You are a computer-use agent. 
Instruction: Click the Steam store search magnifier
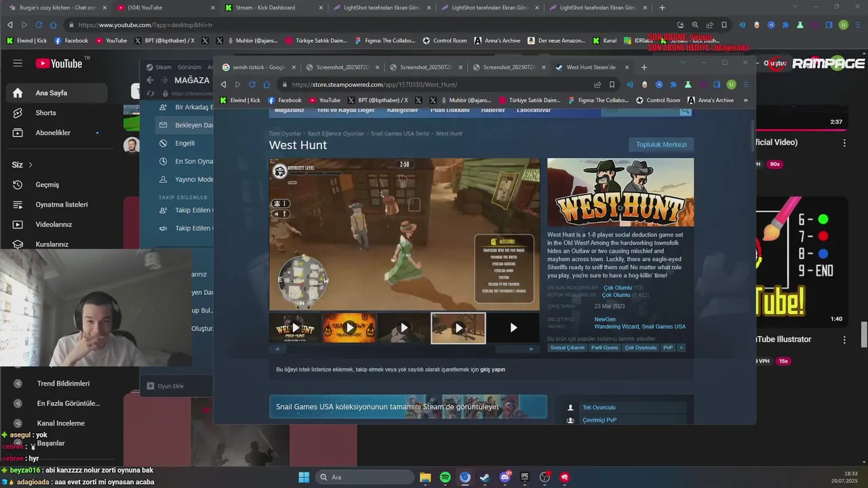(x=686, y=110)
